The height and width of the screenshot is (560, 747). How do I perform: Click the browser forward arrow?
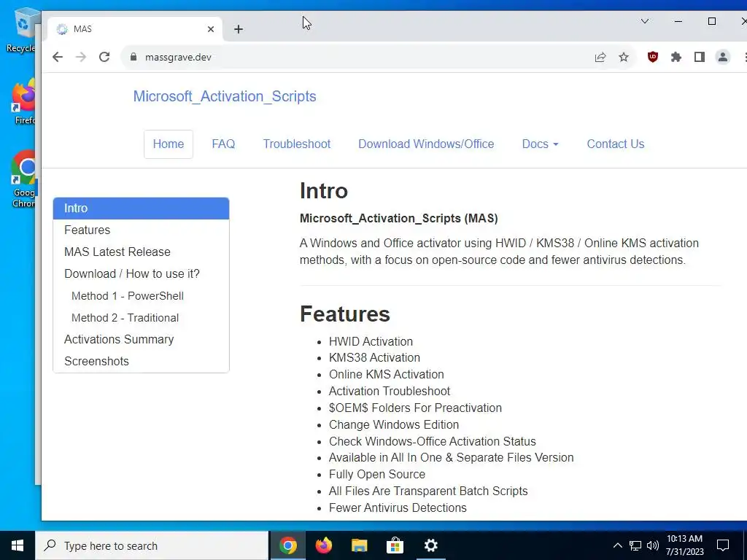[x=81, y=57]
